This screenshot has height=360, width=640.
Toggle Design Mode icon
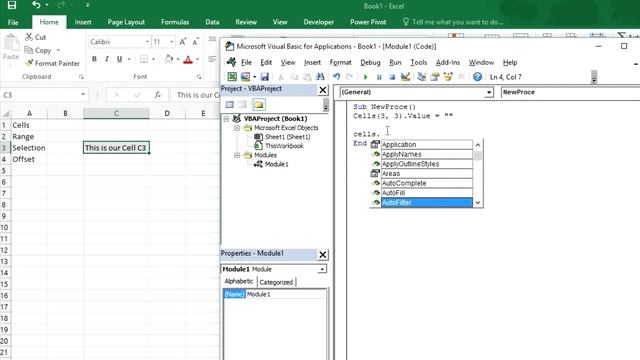pos(405,77)
